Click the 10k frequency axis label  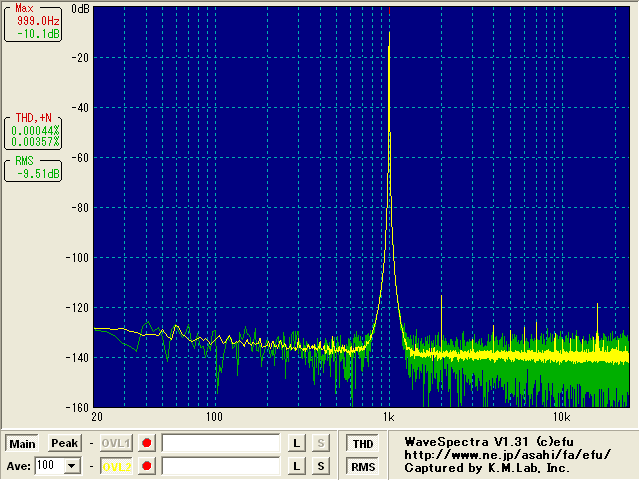click(x=562, y=417)
